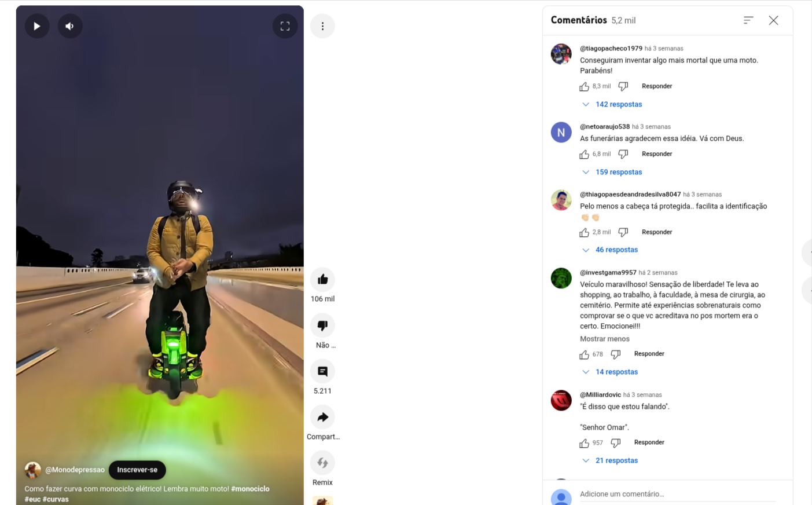Dislike the Shorts video
Image resolution: width=812 pixels, height=505 pixels.
322,325
